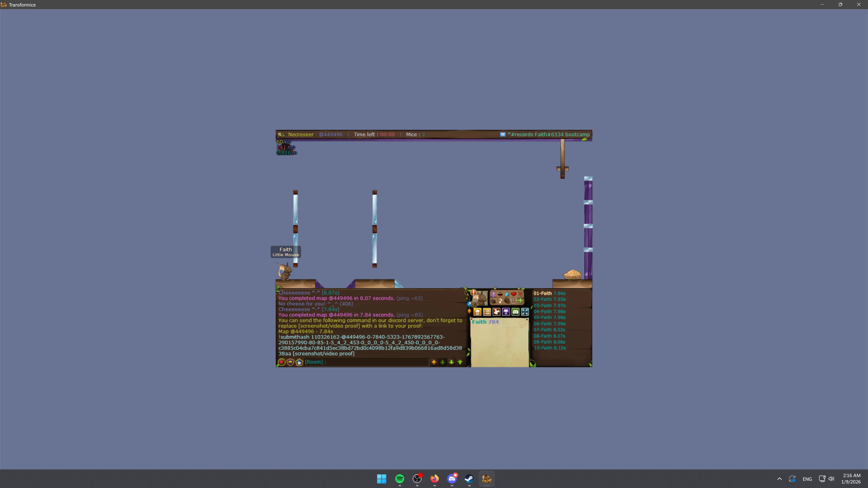
Task: Click the orange exclamation alert badge
Action: tap(473, 293)
